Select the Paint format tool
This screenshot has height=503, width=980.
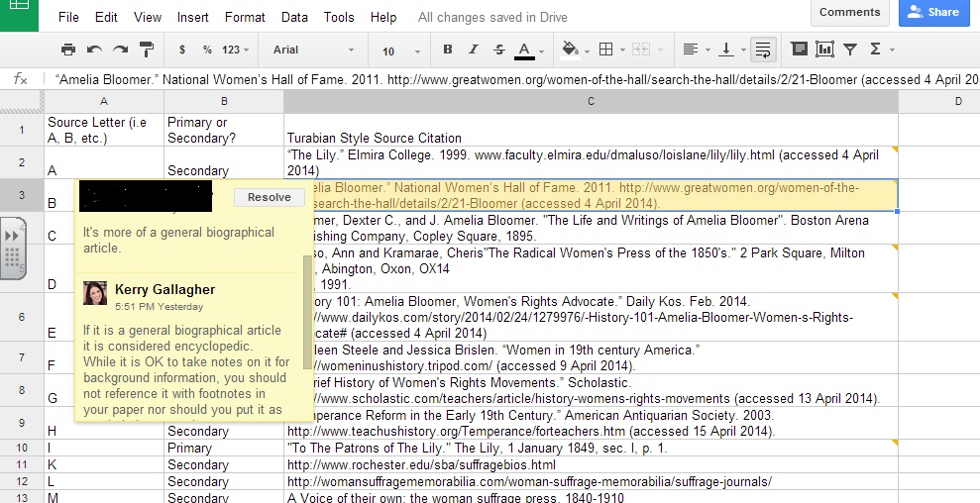tap(147, 50)
